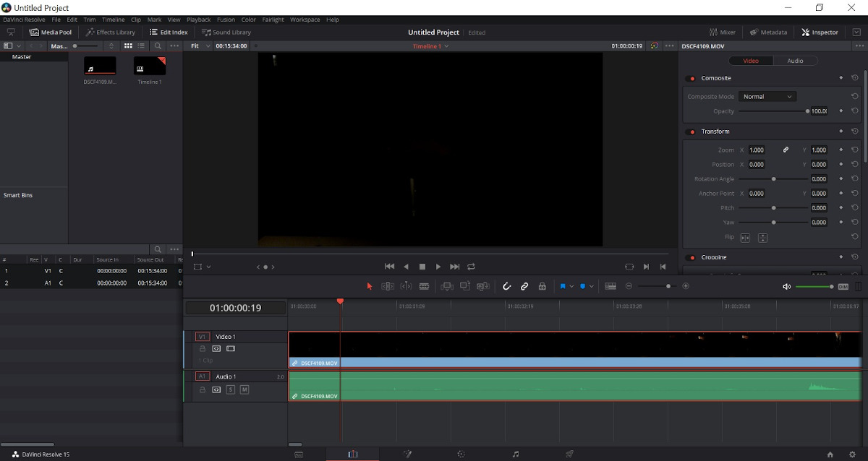Select the arrow Selection mode tool

[x=369, y=286]
